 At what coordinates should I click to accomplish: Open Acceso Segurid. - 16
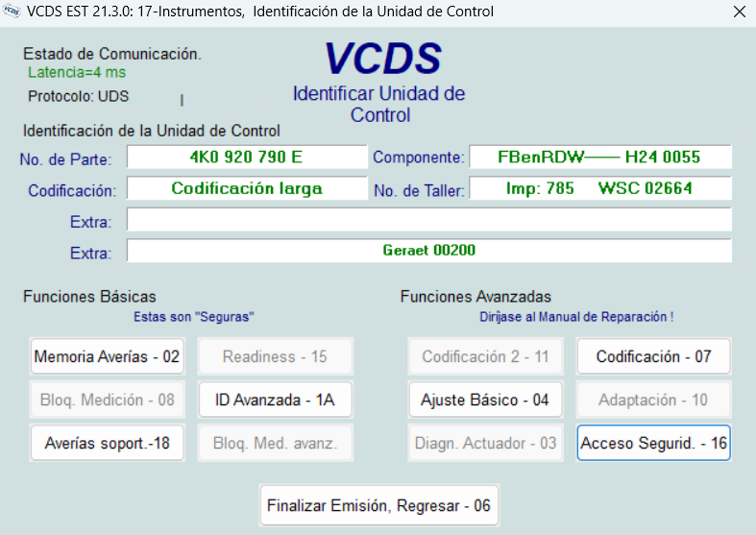(x=654, y=443)
